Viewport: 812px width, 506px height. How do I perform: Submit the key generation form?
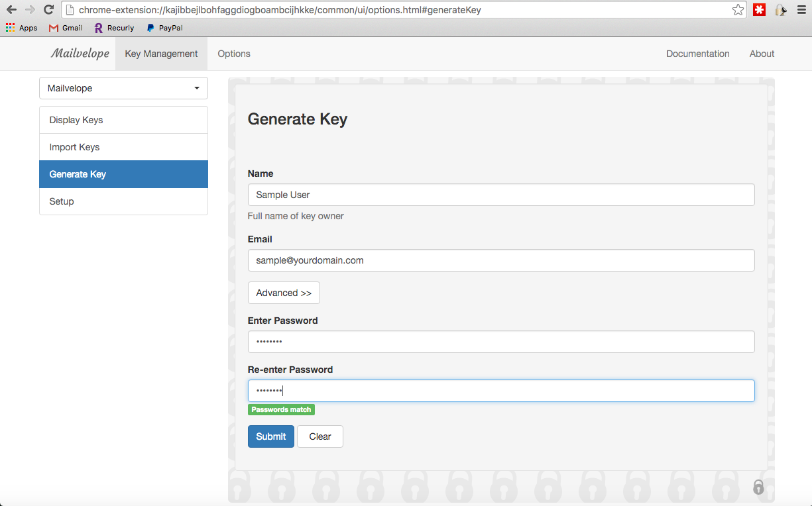[270, 436]
